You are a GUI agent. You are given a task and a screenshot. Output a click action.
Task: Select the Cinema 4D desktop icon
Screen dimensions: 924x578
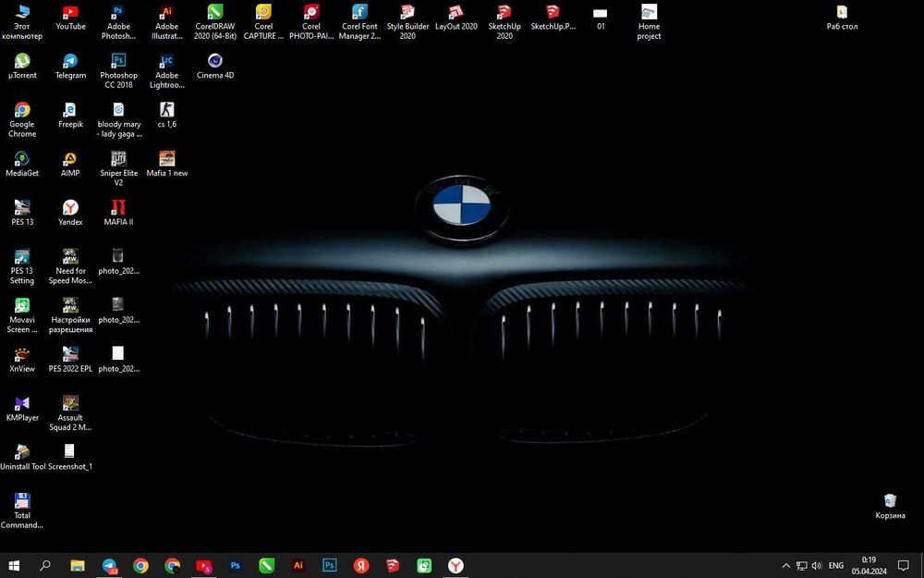[x=215, y=61]
